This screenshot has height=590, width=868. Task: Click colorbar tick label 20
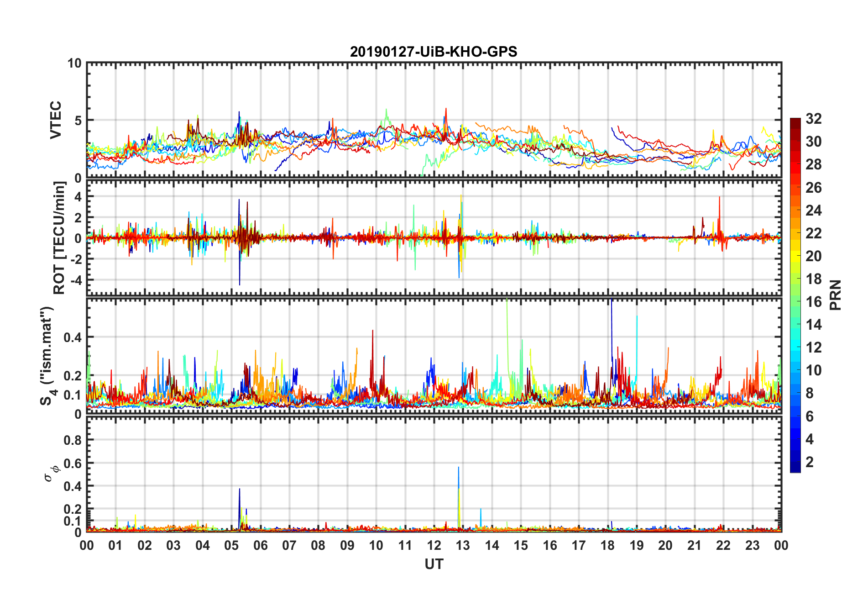[813, 256]
